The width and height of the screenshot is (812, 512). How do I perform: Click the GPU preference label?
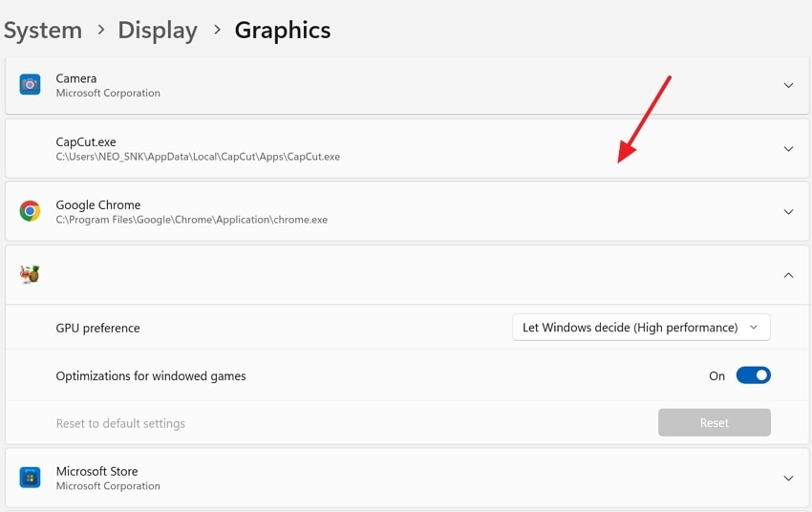pos(97,329)
